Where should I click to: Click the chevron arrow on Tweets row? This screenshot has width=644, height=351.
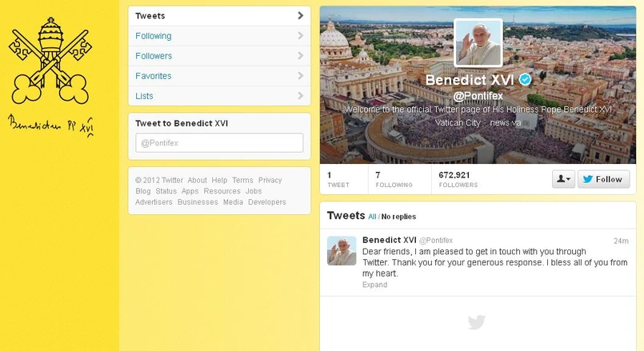tap(301, 16)
